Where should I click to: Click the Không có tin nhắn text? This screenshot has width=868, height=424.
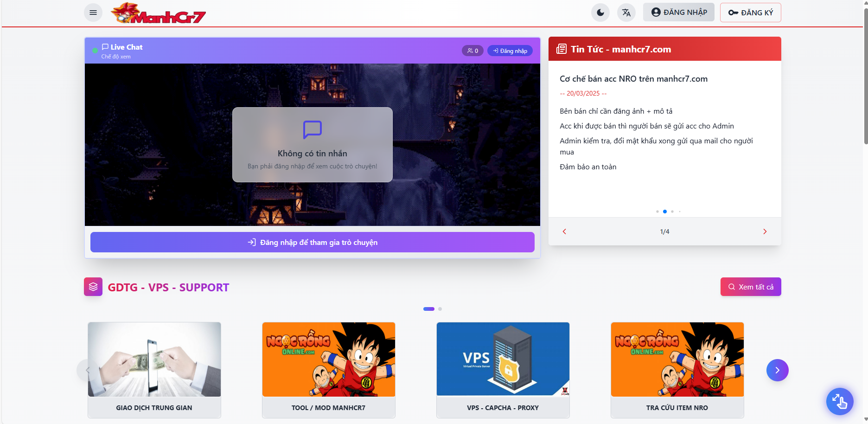[313, 154]
